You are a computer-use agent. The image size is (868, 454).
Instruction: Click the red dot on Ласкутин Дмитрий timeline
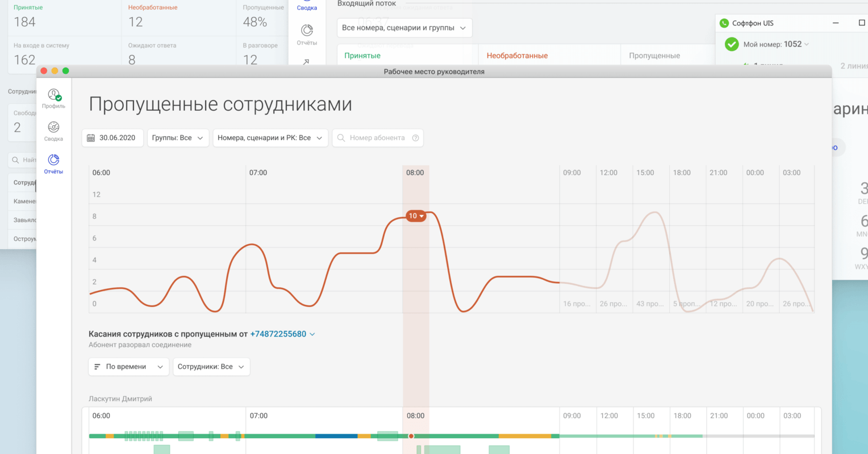[x=411, y=436]
